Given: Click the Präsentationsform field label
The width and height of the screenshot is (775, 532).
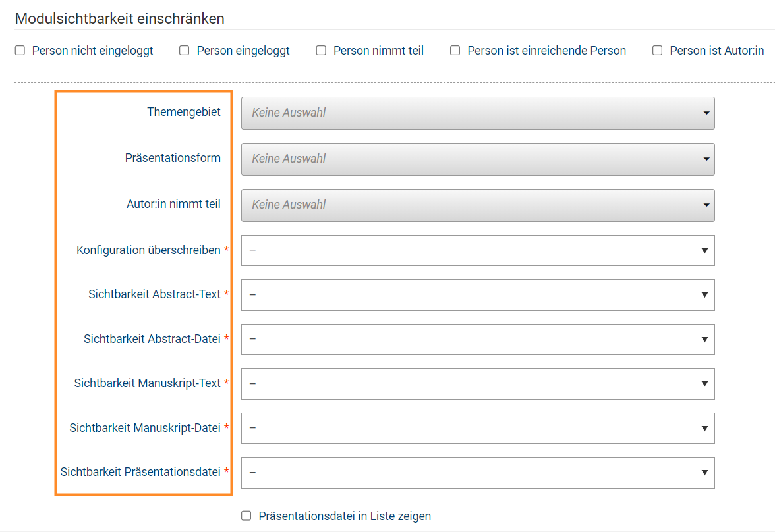Looking at the screenshot, I should coord(173,158).
